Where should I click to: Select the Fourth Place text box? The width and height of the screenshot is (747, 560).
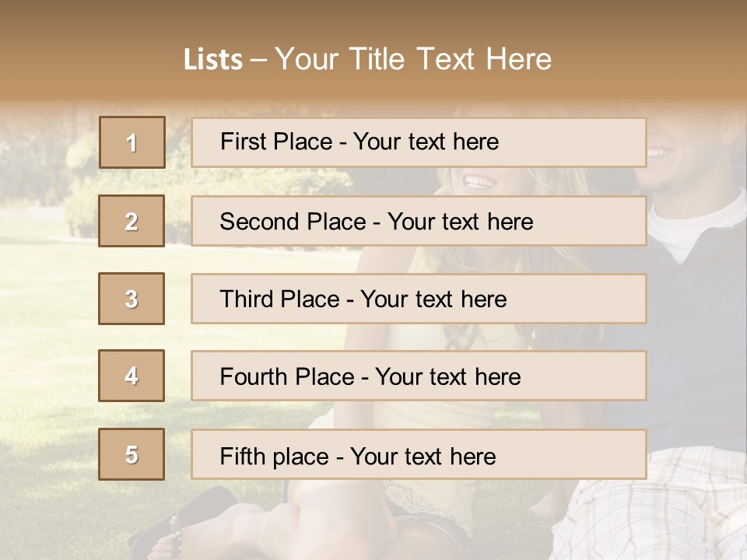(x=419, y=376)
